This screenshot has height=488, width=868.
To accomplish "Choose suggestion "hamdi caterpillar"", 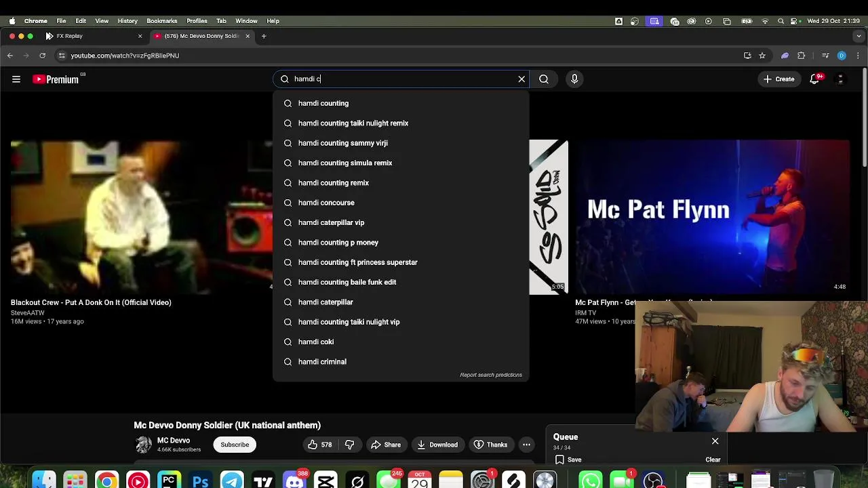I will click(x=401, y=302).
